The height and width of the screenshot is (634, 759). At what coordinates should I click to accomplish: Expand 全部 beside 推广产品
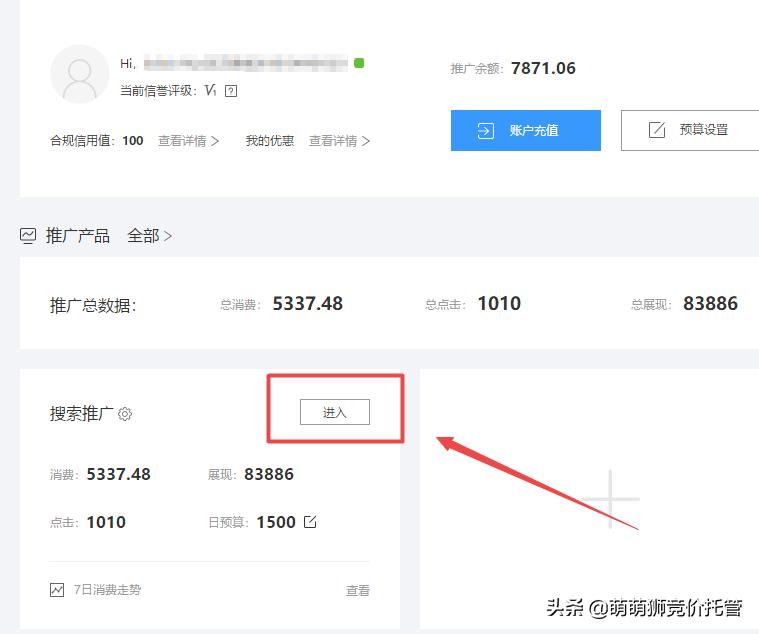pos(149,236)
